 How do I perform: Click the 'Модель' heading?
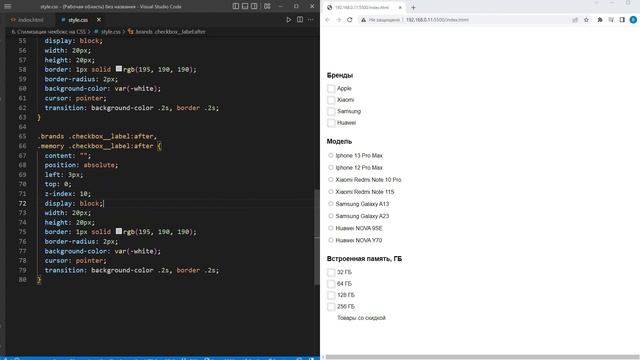(x=339, y=141)
